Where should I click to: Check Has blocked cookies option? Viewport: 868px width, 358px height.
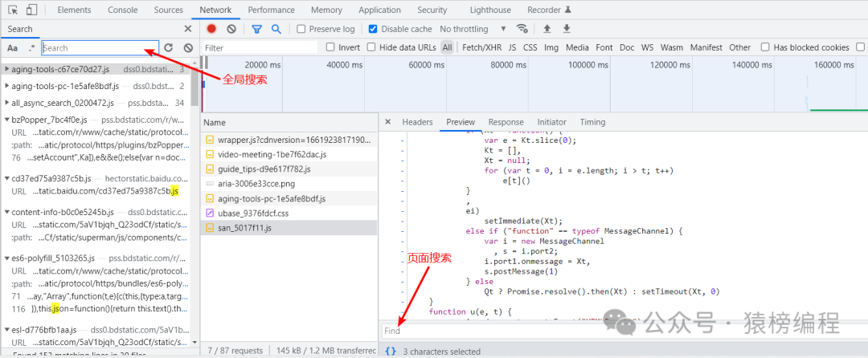coord(765,47)
